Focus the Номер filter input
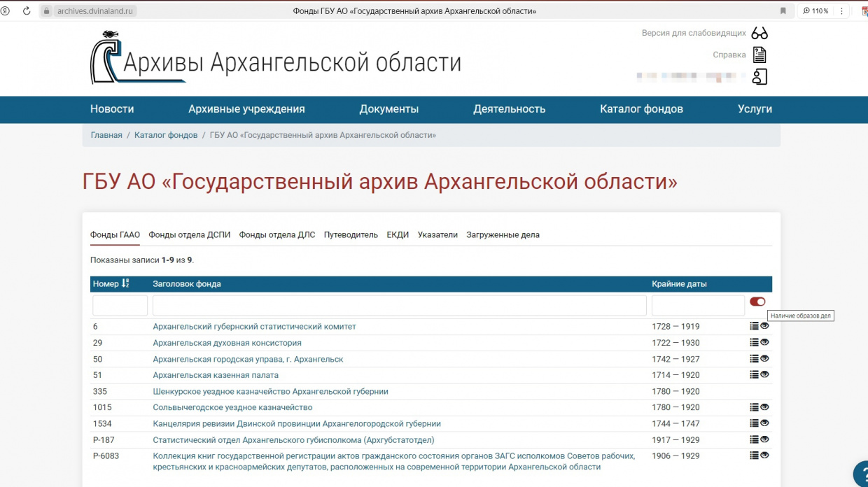 (x=120, y=305)
